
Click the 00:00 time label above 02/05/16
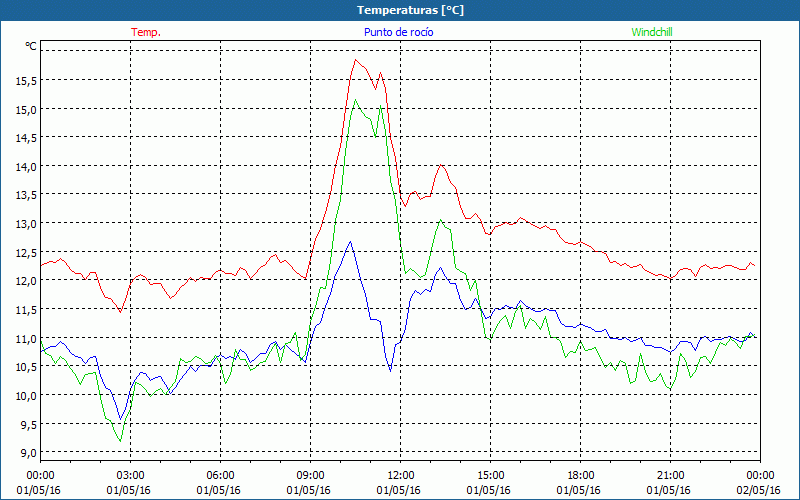pos(760,476)
